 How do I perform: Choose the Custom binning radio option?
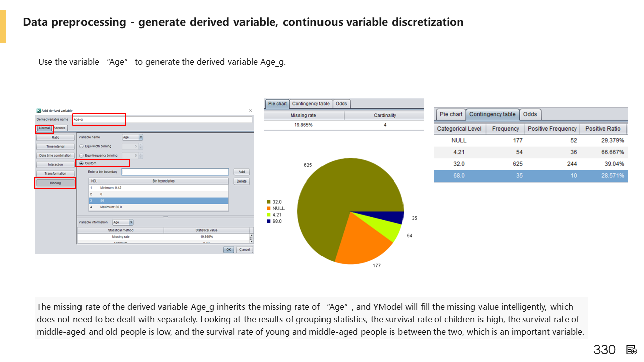click(x=82, y=163)
